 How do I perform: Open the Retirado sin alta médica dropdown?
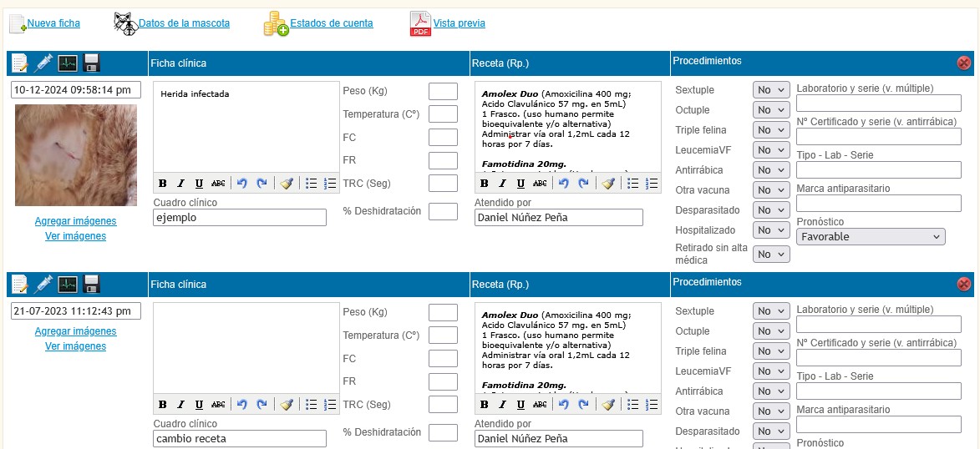[x=771, y=255]
